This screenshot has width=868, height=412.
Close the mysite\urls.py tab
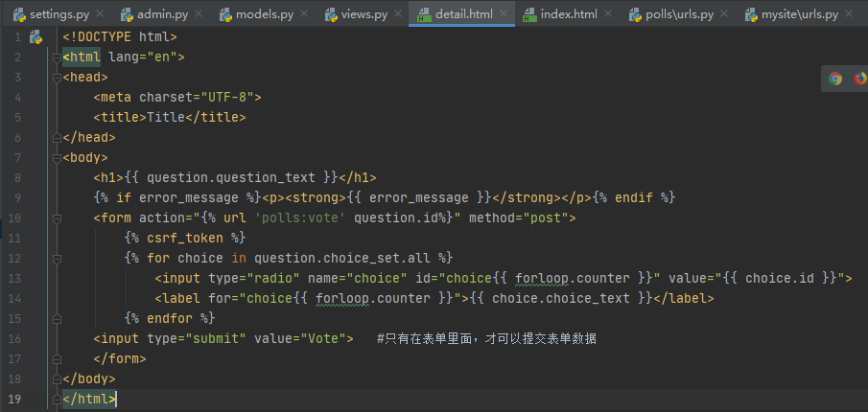click(x=849, y=14)
